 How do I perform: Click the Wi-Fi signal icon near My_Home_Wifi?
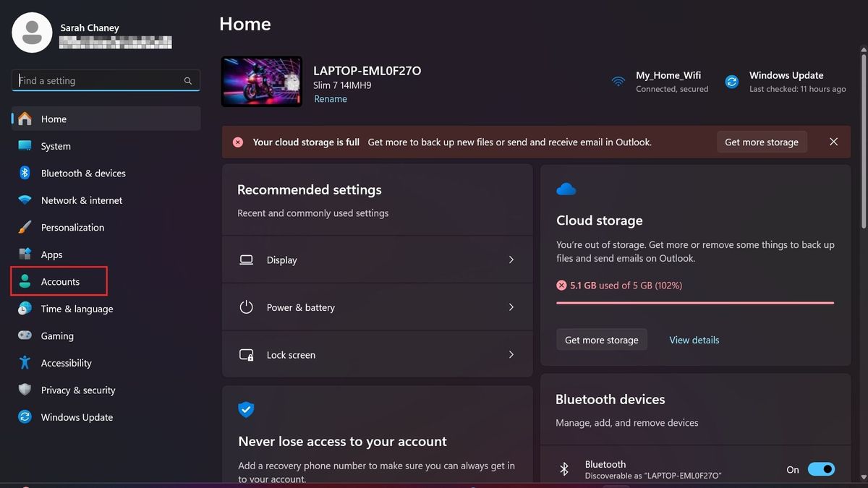618,82
